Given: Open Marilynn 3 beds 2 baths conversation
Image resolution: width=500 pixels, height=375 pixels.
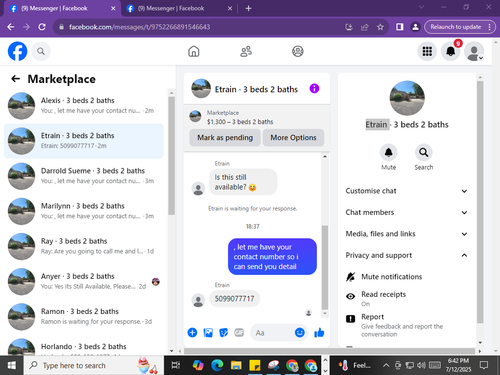Looking at the screenshot, I should point(84,211).
